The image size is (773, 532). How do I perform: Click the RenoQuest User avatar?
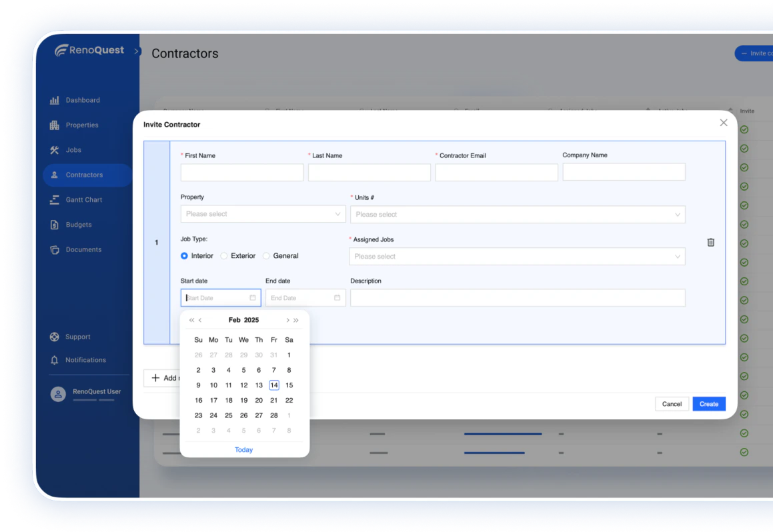tap(58, 394)
